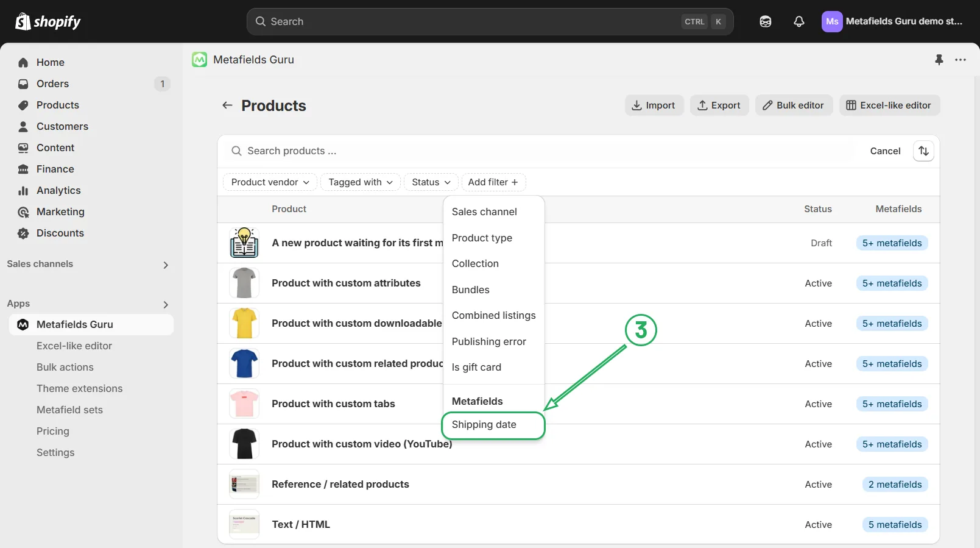980x548 pixels.
Task: Open the app's three-dot more menu
Action: pos(961,60)
